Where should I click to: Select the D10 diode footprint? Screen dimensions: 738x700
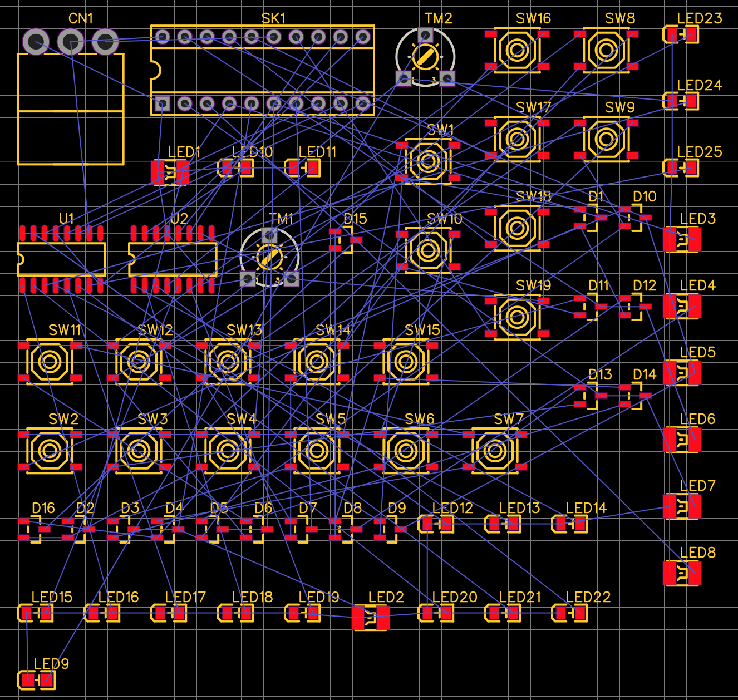634,218
